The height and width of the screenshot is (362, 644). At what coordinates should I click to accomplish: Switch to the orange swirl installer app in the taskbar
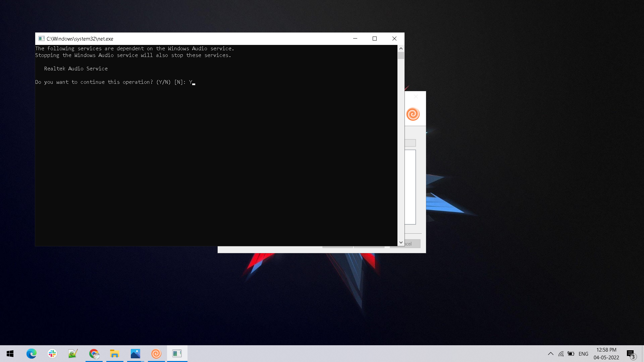pos(156,354)
